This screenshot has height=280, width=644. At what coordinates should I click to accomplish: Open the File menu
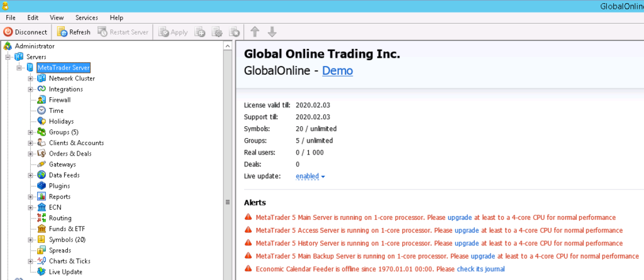11,18
